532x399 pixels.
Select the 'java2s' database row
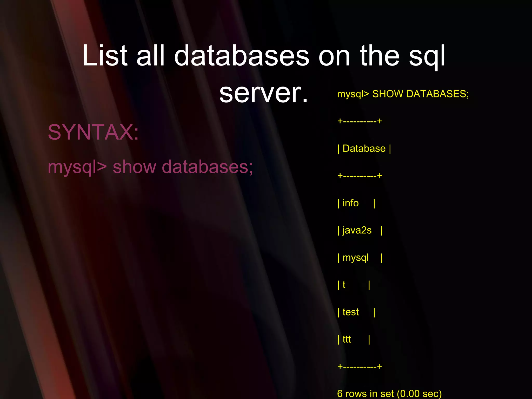coord(360,231)
